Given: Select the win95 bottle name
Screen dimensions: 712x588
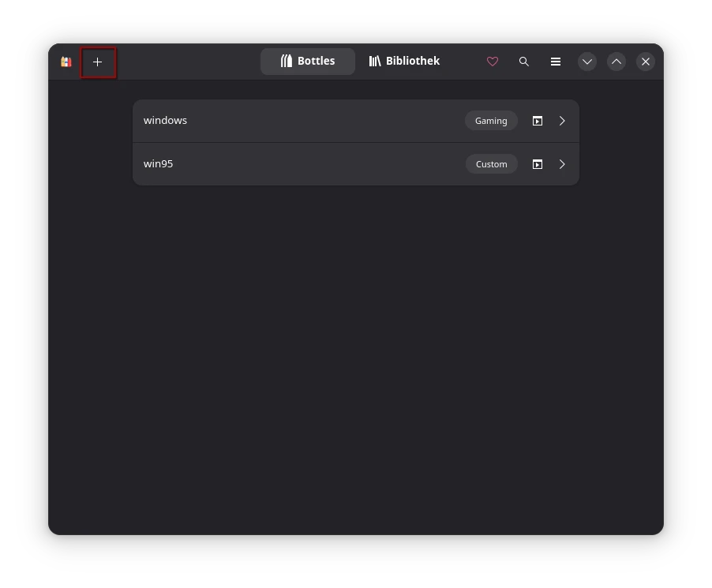Looking at the screenshot, I should (159, 164).
